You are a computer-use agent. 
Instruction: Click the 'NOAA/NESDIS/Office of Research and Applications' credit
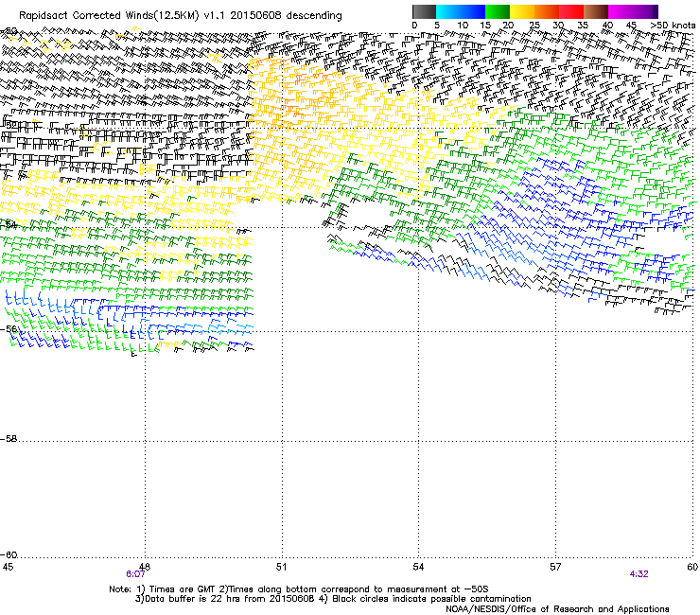[x=557, y=609]
